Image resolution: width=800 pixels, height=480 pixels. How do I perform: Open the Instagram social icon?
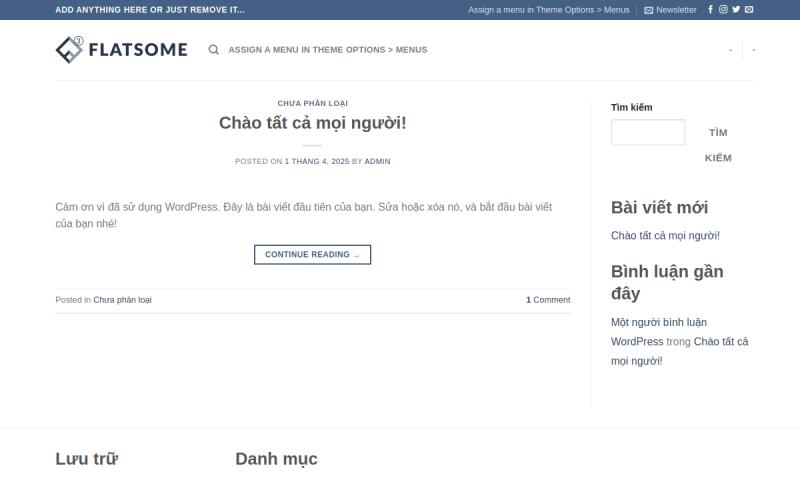(x=723, y=10)
